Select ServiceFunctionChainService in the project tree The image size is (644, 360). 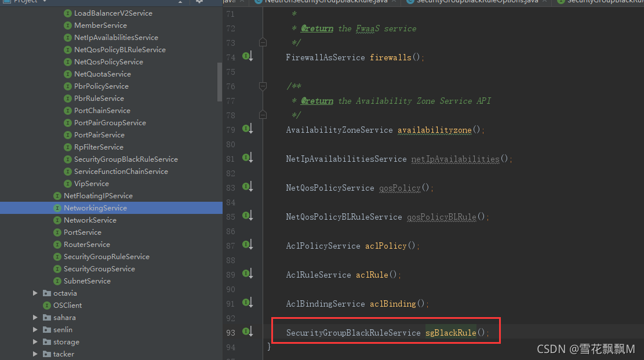tap(121, 172)
